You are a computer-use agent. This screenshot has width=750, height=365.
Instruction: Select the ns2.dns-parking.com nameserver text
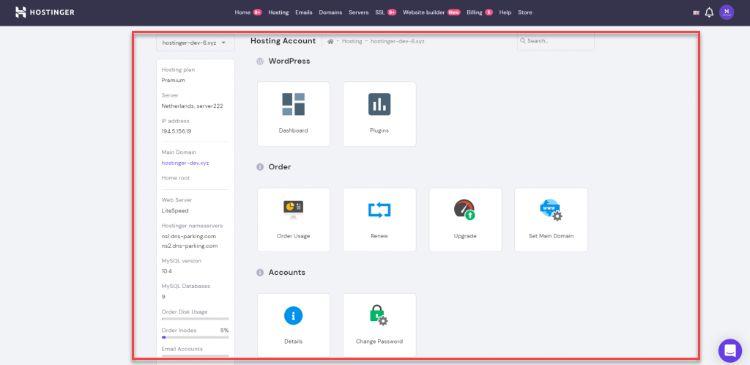[190, 246]
